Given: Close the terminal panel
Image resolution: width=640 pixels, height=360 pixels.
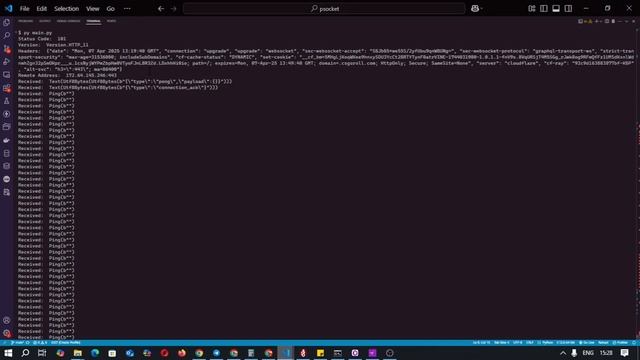Looking at the screenshot, I should click(x=633, y=21).
